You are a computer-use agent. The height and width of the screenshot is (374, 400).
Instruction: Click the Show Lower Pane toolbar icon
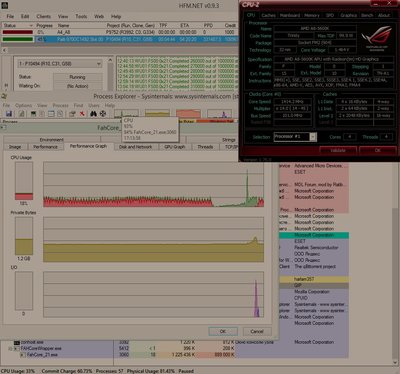[x=51, y=114]
